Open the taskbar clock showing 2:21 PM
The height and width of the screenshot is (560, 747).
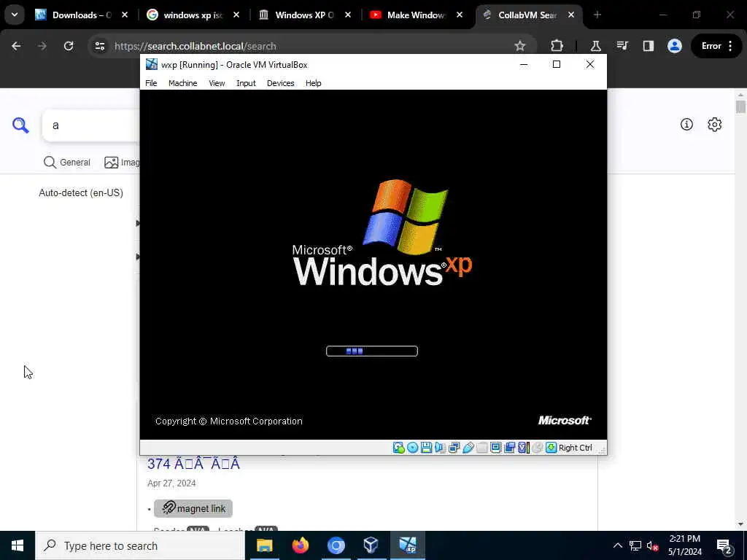[684, 545]
